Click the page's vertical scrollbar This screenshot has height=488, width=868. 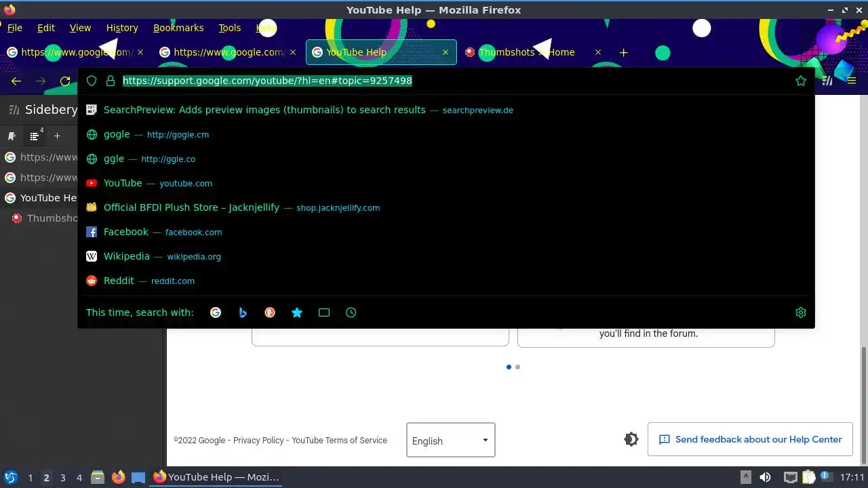[864, 404]
